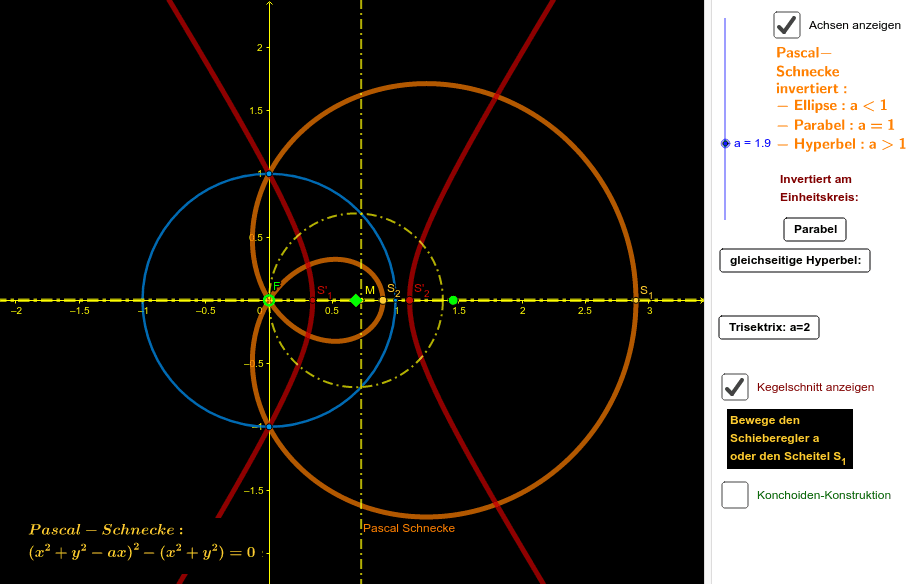The height and width of the screenshot is (586, 916).
Task: Click the 'a = 1.9' slider value label
Action: pos(752,143)
